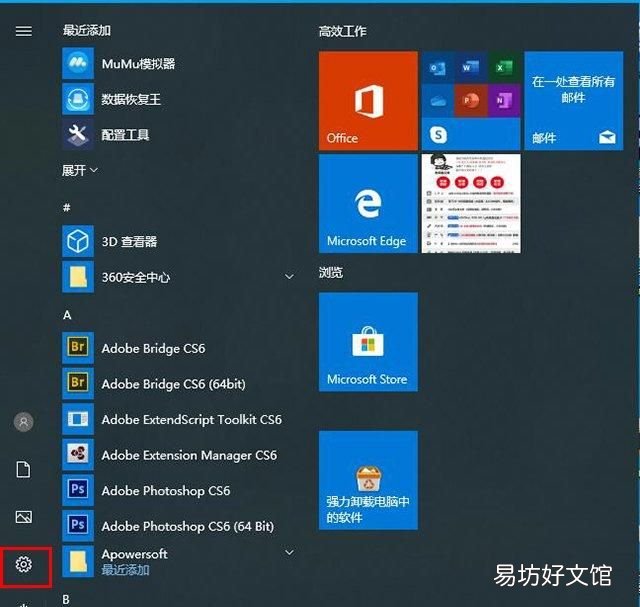Open the Microsoft Store tile
This screenshot has height=607, width=640.
click(x=368, y=342)
